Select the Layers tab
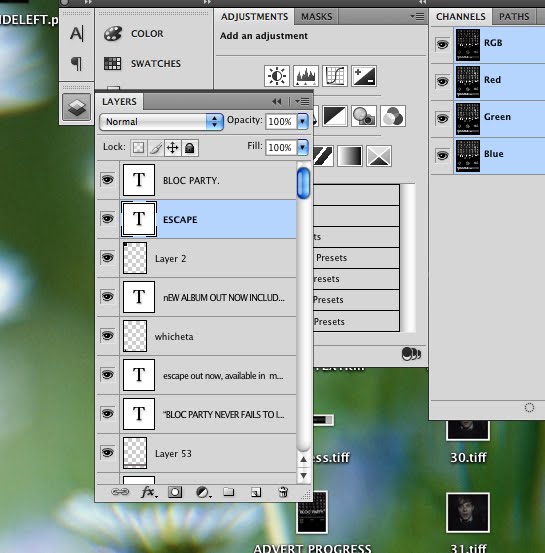 click(119, 102)
